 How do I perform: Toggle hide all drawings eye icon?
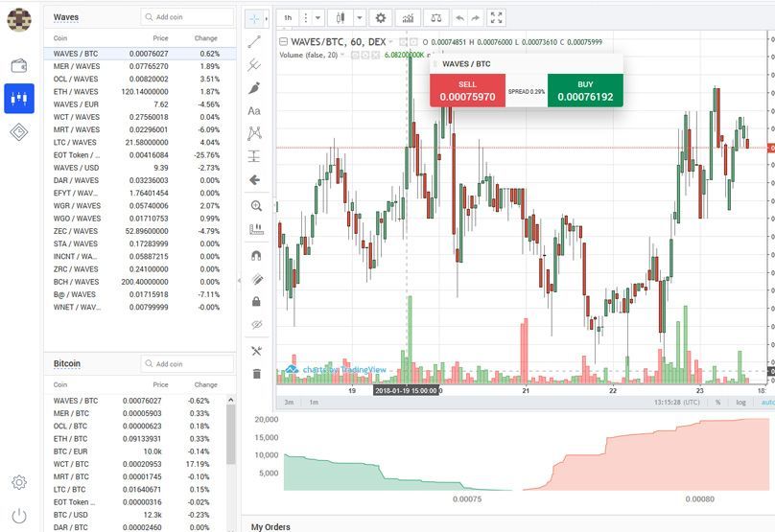click(256, 325)
